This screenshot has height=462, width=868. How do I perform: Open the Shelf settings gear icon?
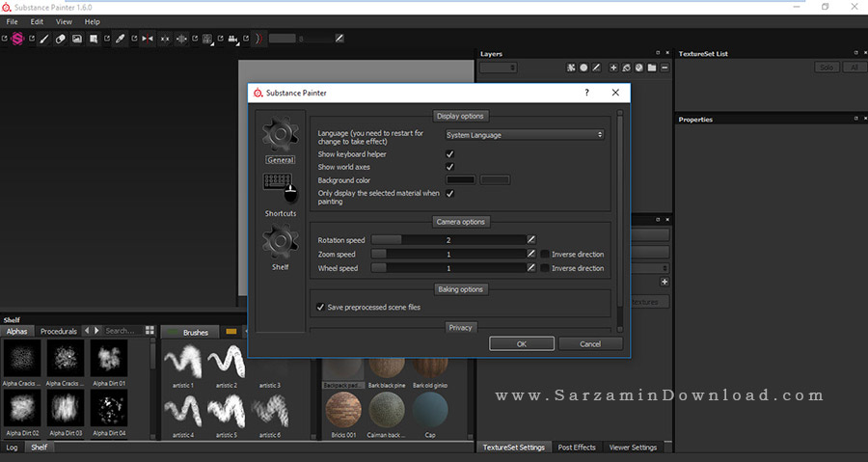280,242
